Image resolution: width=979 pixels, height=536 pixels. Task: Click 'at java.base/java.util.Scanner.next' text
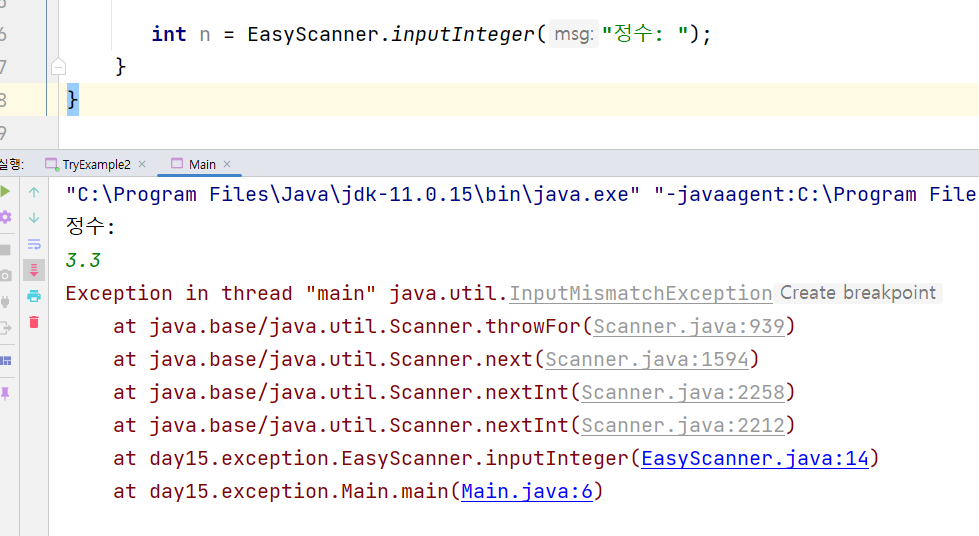click(323, 359)
